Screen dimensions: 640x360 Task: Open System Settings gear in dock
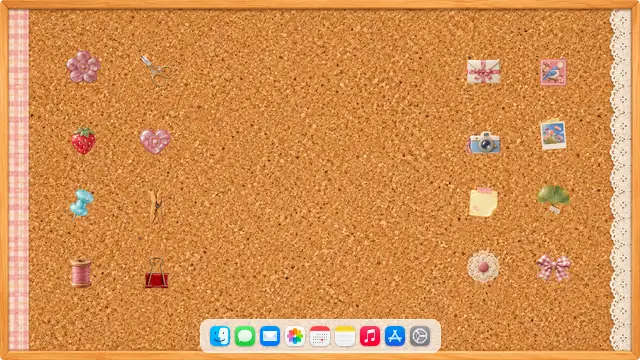(x=420, y=336)
